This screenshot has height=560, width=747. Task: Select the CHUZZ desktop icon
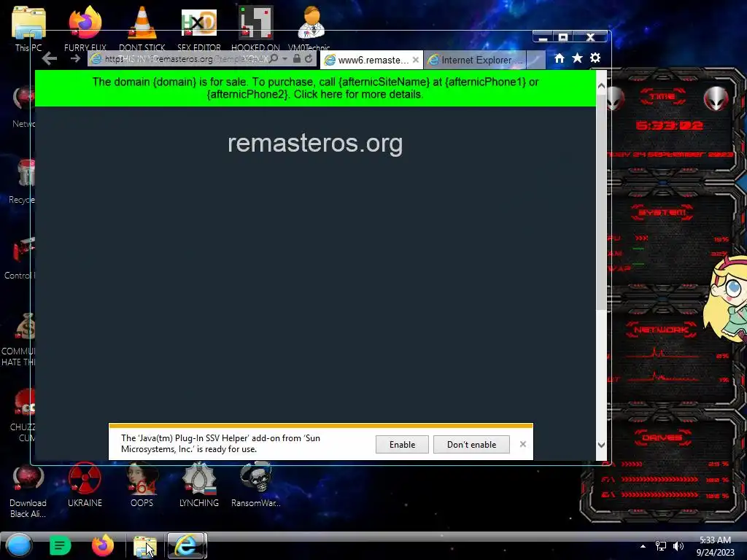point(24,414)
